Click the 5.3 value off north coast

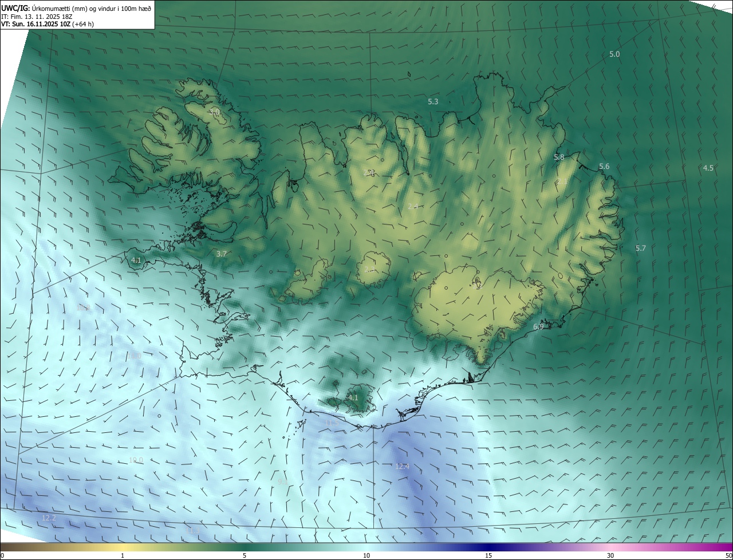(433, 101)
